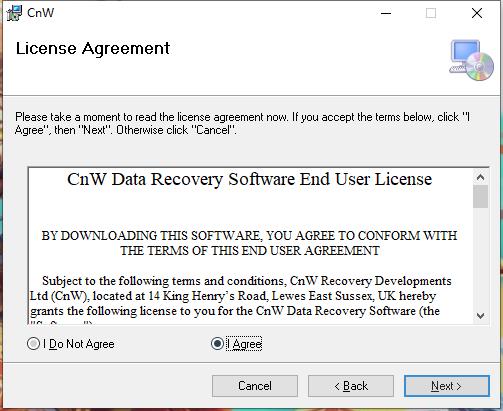This screenshot has width=503, height=411.
Task: Click the CnW installer icon in title bar
Action: (14, 13)
